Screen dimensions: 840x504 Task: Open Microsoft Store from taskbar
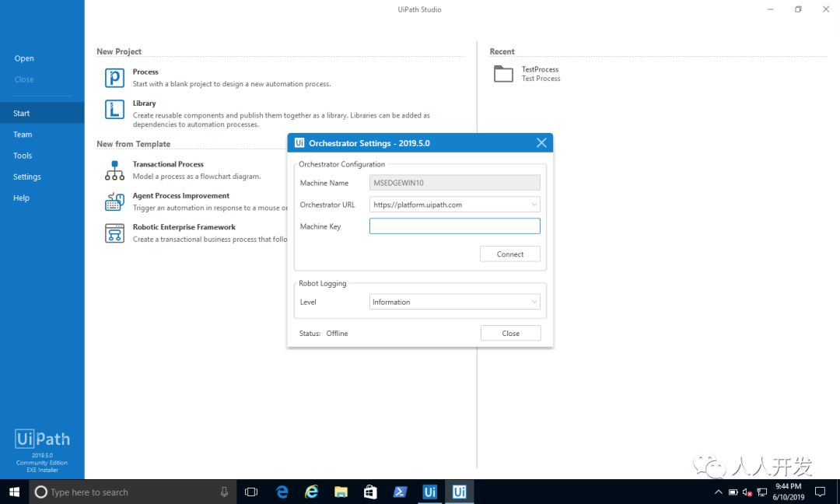(370, 492)
